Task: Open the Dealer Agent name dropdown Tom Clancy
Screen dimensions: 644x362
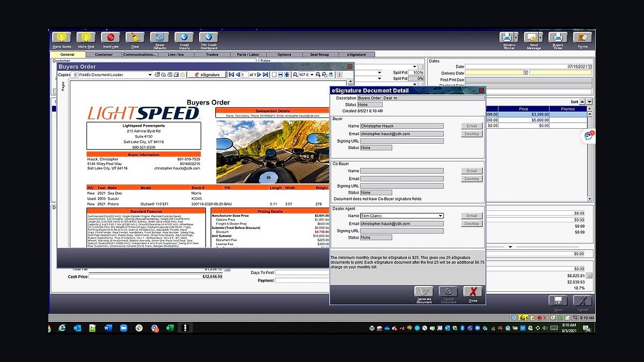Action: (441, 216)
